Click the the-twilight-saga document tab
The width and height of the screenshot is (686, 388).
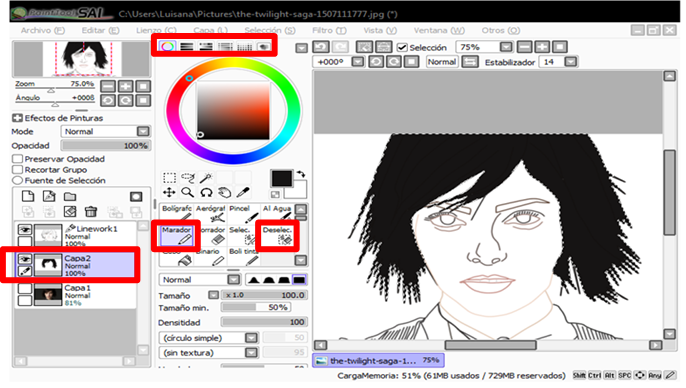(x=378, y=360)
